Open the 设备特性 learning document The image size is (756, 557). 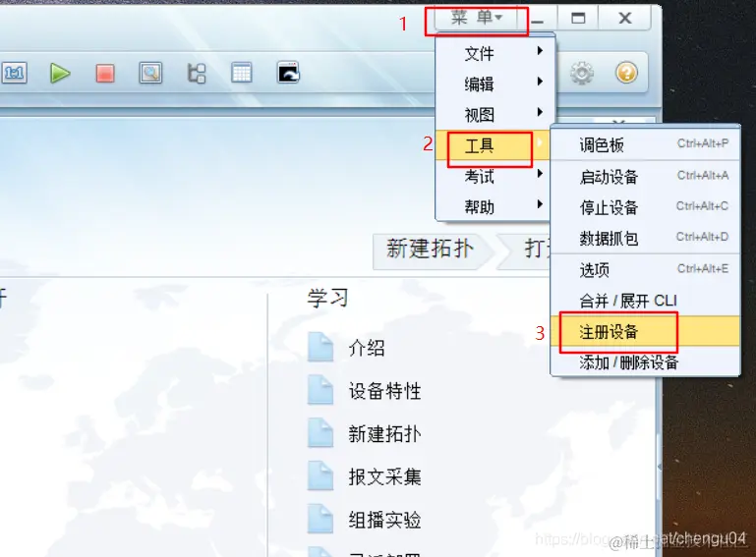coord(384,391)
